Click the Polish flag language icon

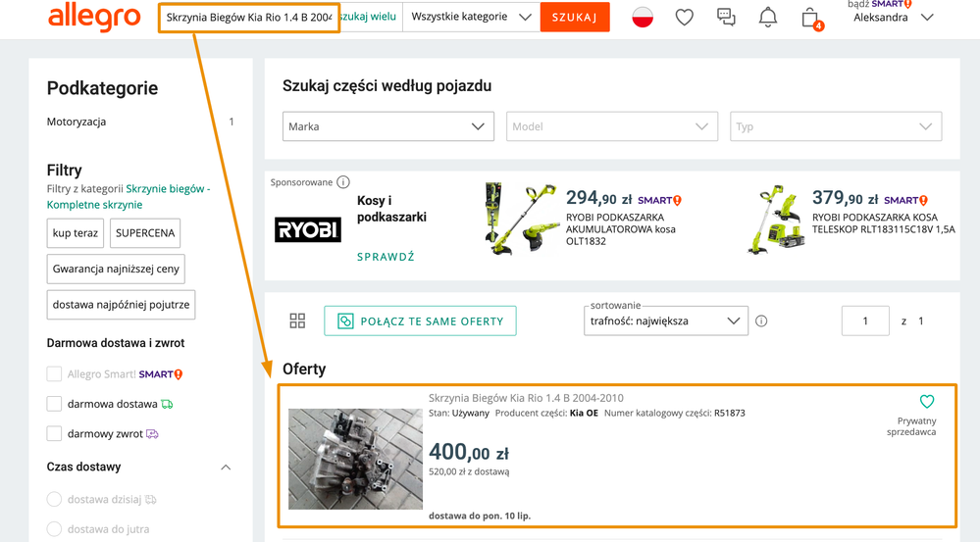click(x=643, y=18)
